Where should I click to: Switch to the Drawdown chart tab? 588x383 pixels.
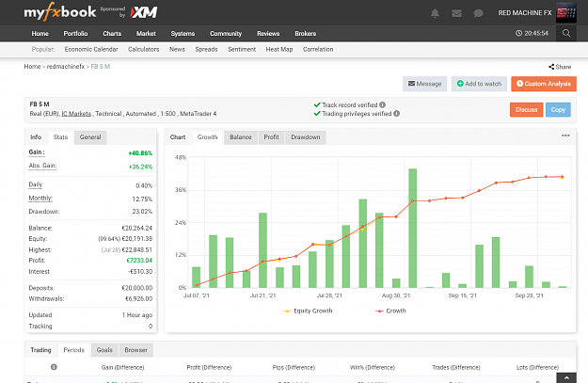point(306,137)
